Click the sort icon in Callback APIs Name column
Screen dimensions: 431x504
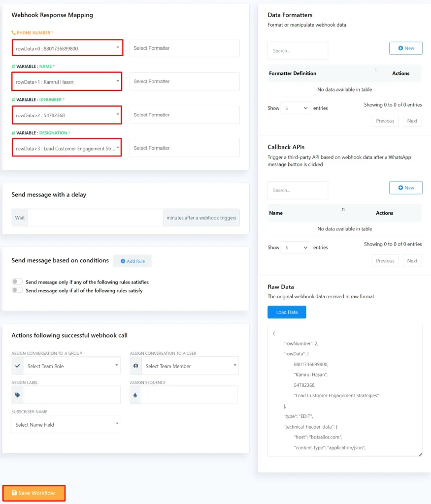coord(343,210)
